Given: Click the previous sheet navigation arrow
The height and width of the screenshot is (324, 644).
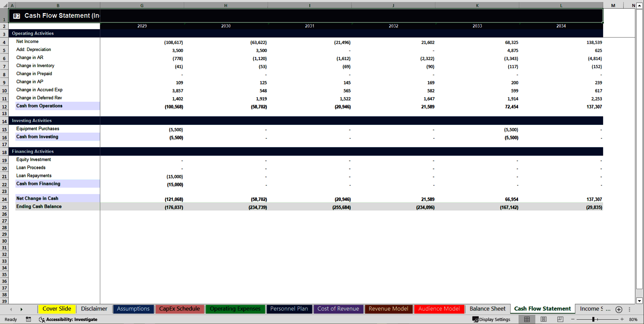Looking at the screenshot, I should point(11,309).
